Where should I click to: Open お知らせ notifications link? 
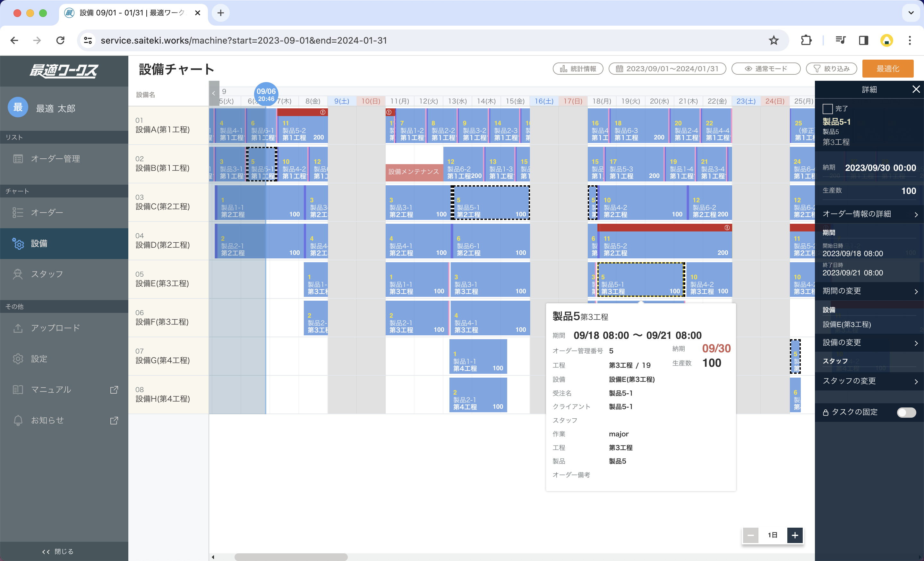click(x=47, y=420)
